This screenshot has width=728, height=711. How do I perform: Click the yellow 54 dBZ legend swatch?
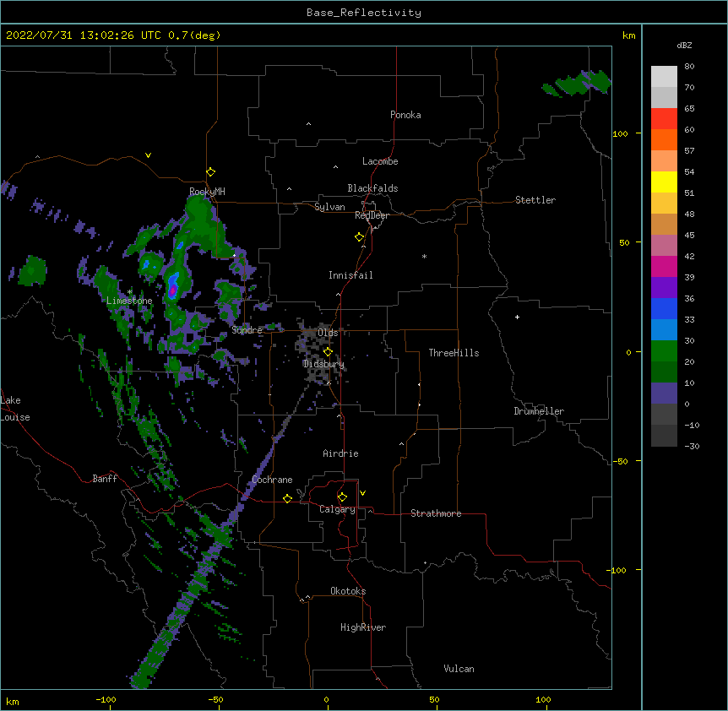point(664,182)
